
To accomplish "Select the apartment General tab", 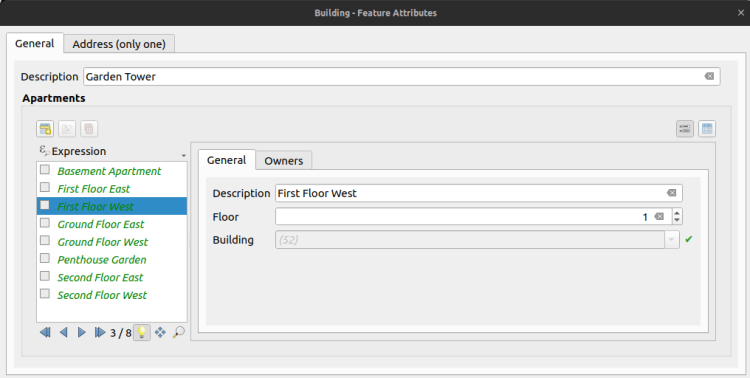I will tap(227, 160).
